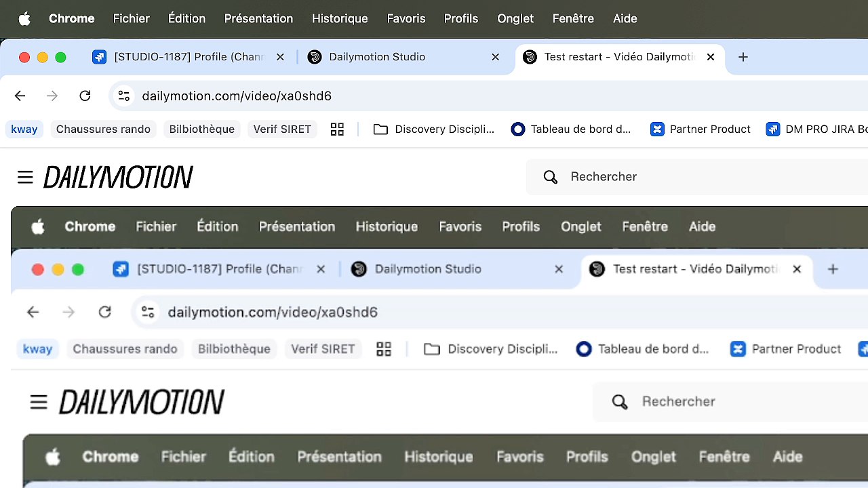Viewport: 868px width, 488px height.
Task: Click Favoris in the innermost blurry menu bar
Action: 520,457
